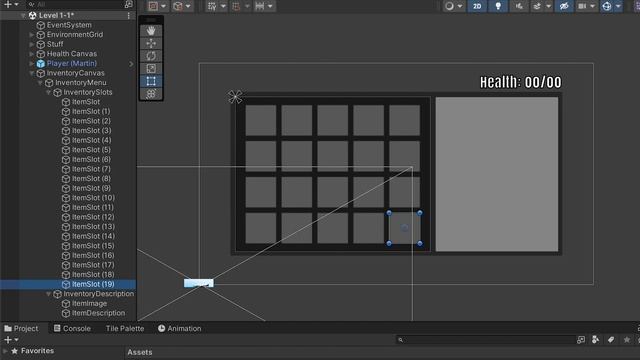Open the pivot mode dropdown arrow
This screenshot has width=640, height=360.
tap(163, 6)
